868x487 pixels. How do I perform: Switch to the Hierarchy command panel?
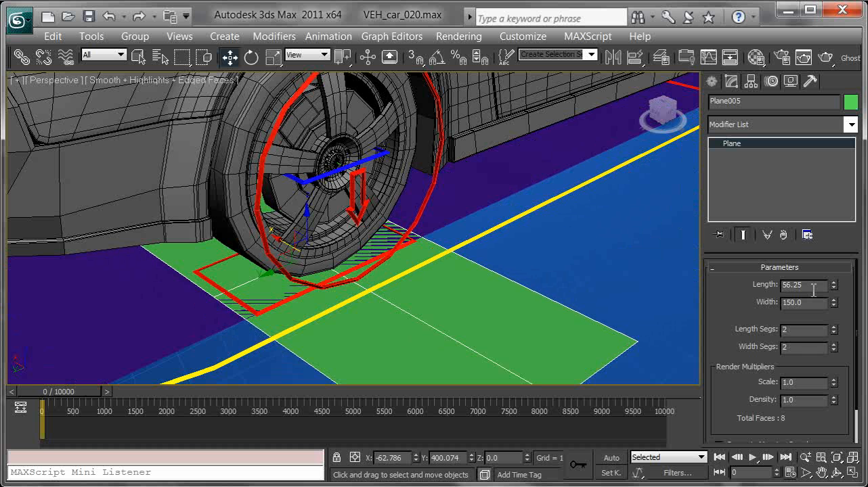(751, 82)
